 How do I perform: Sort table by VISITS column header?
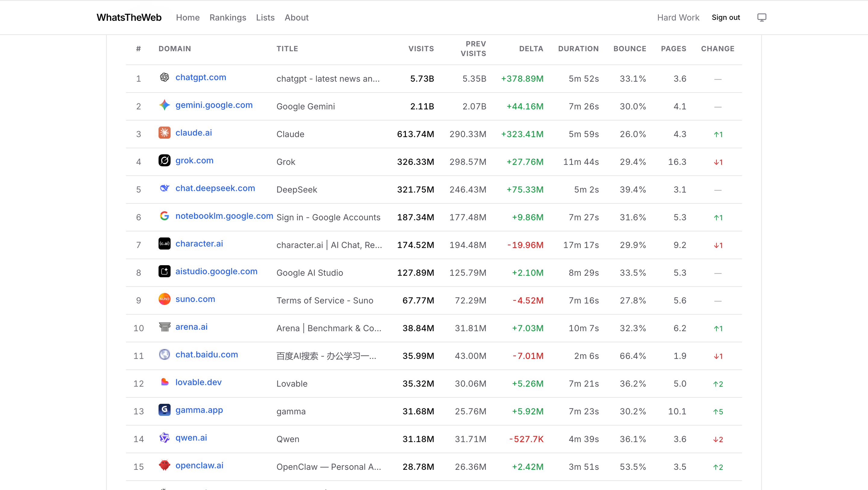click(x=421, y=49)
